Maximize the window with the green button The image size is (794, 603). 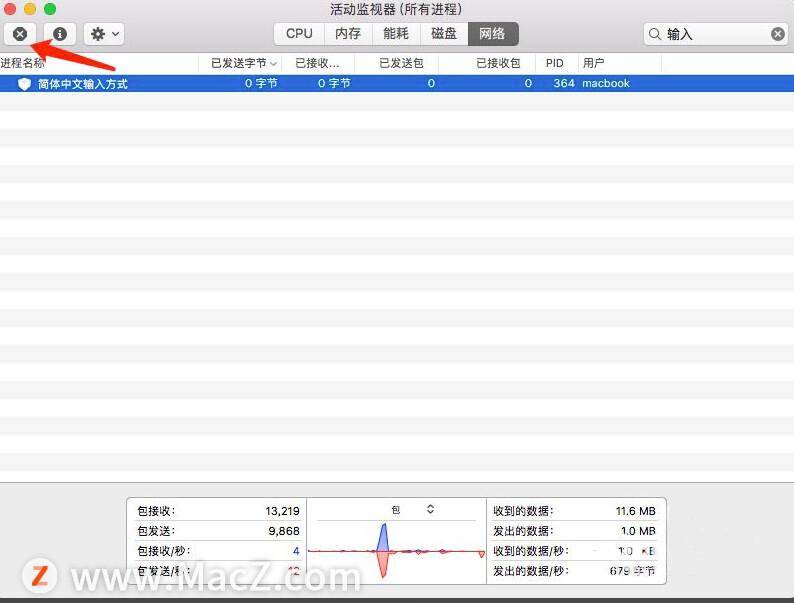click(x=50, y=9)
